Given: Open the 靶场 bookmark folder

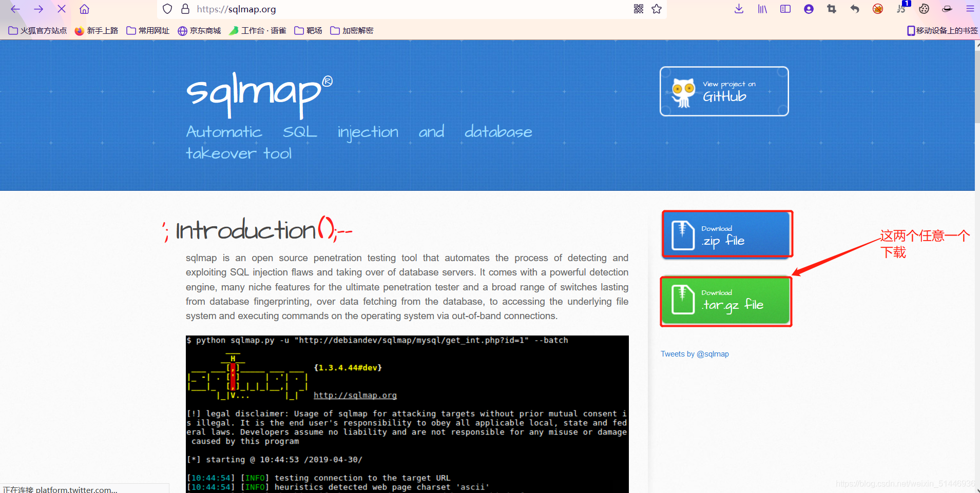Looking at the screenshot, I should (308, 31).
